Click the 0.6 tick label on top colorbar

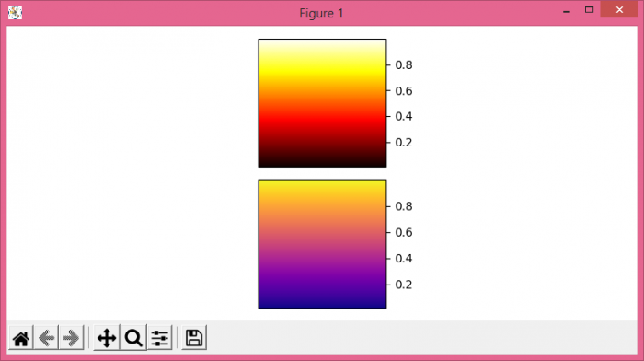click(x=404, y=91)
